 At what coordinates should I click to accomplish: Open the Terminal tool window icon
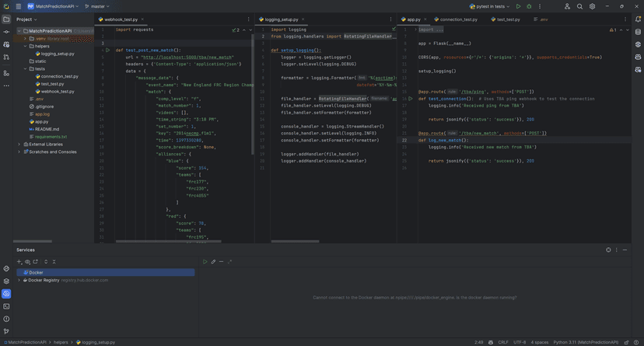tap(6, 306)
